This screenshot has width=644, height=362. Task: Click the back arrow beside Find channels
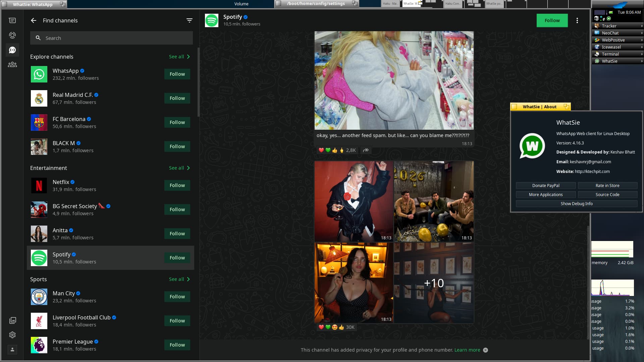(x=34, y=20)
